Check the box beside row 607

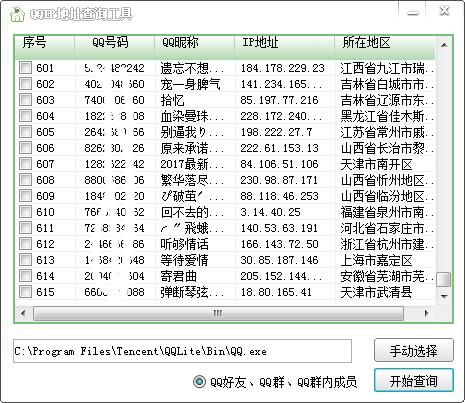(25, 163)
